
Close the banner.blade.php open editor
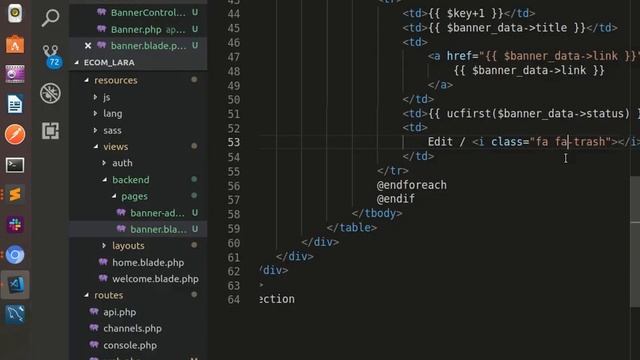(88, 46)
